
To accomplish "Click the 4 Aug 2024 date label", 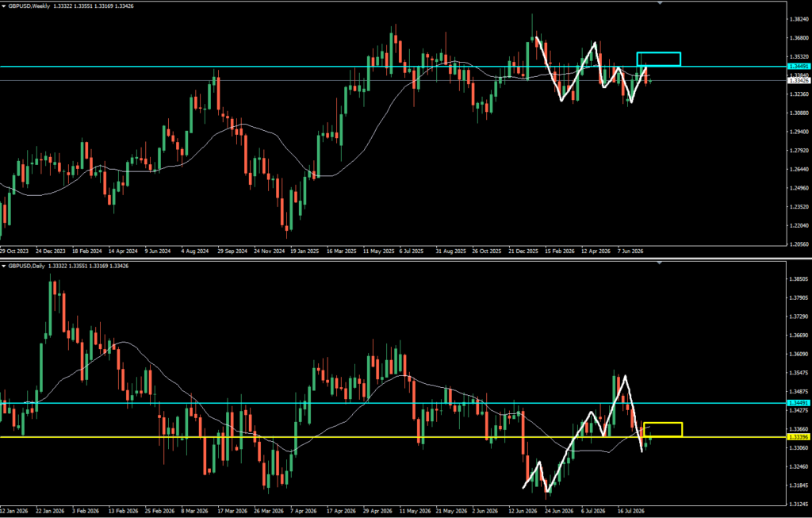I will click(x=195, y=251).
